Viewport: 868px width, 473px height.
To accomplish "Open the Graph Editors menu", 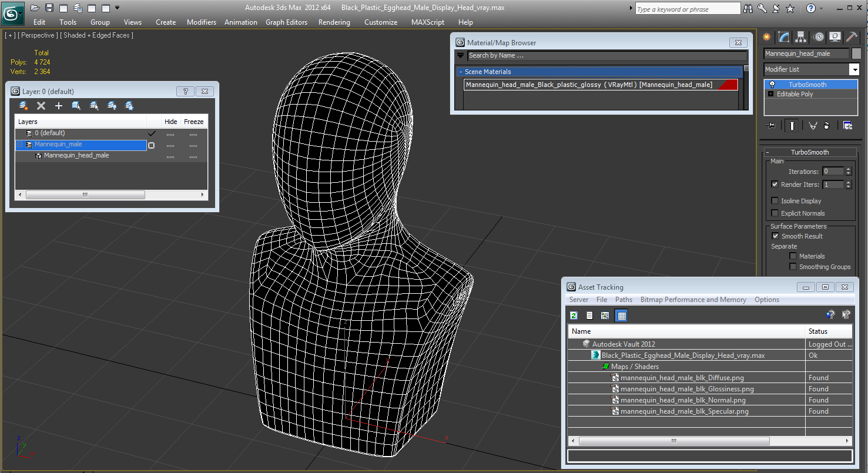I will coord(286,22).
